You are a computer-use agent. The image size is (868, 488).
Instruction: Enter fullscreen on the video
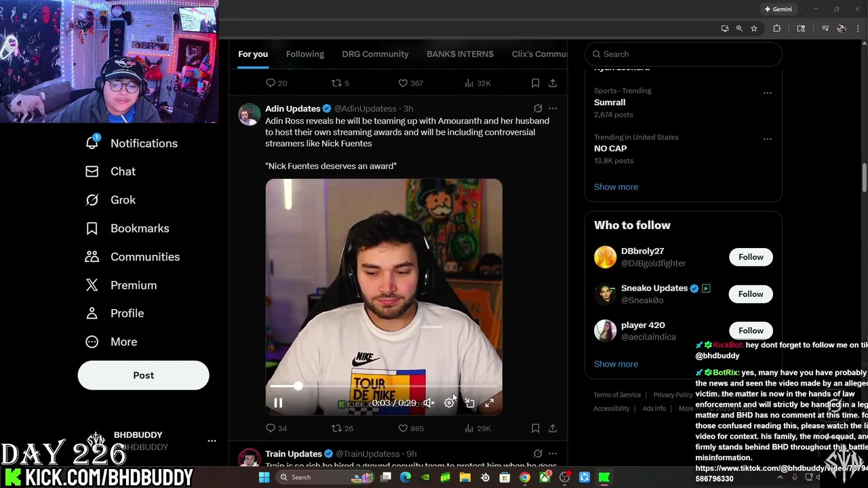pos(489,403)
